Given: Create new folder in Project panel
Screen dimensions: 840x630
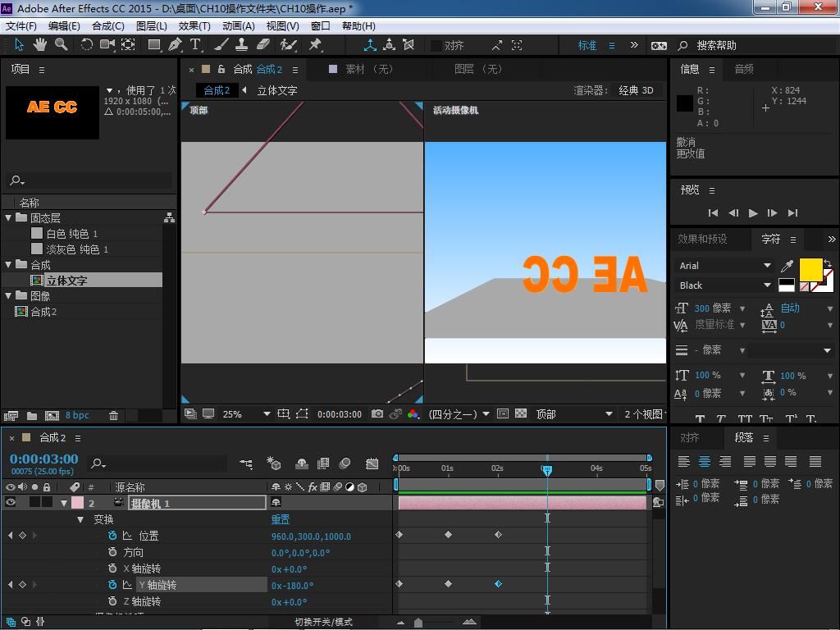Looking at the screenshot, I should click(x=32, y=415).
